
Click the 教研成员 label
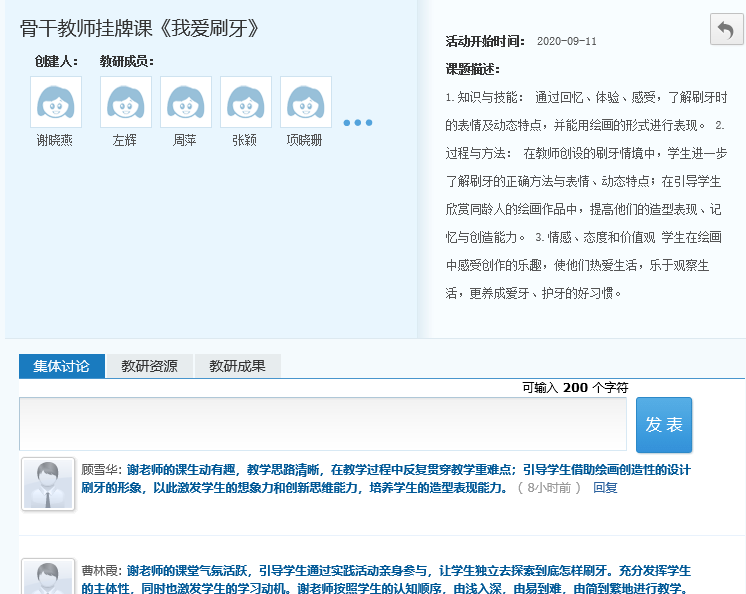(127, 61)
